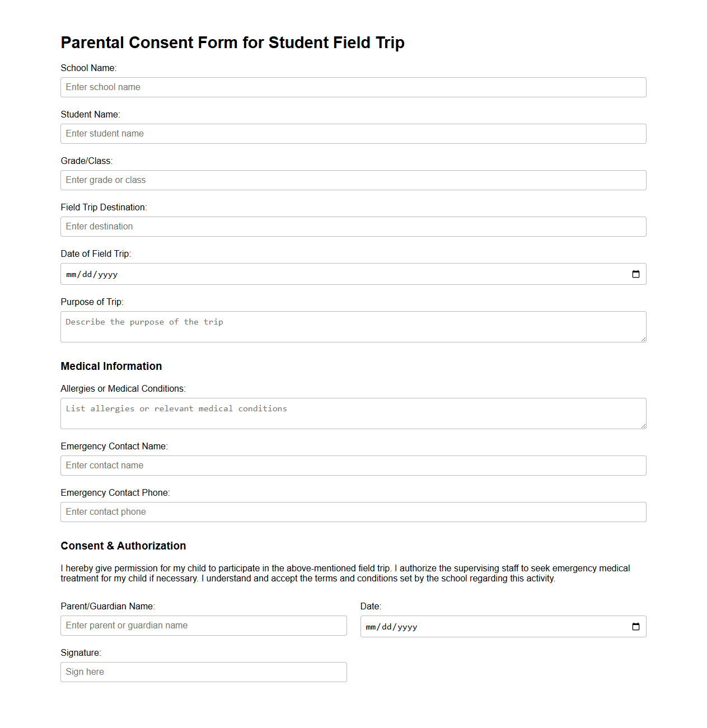This screenshot has height=728, width=707.
Task: Open the calendar picker for Date of Field Trip
Action: tap(636, 274)
